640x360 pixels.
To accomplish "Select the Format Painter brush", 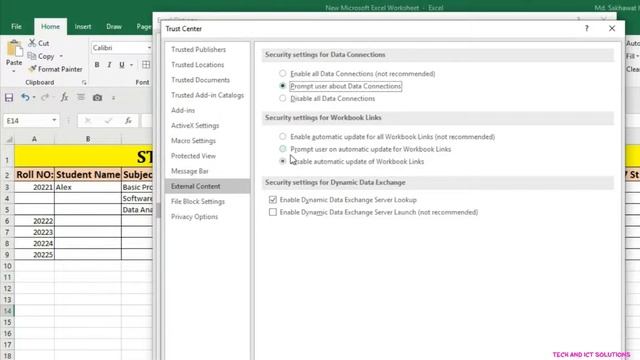I will pos(32,69).
